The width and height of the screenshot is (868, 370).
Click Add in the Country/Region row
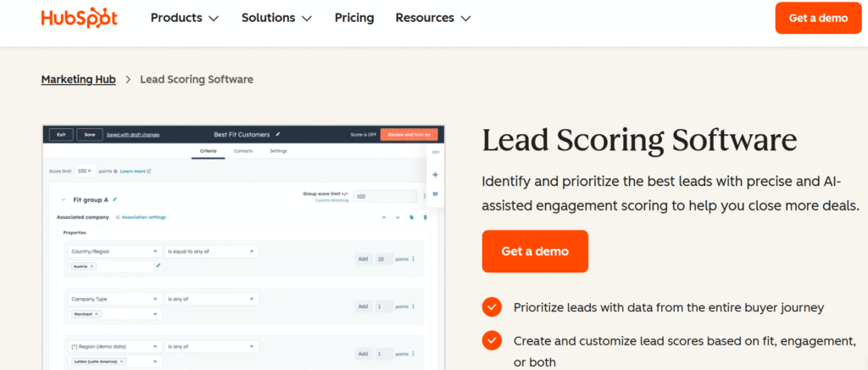click(x=363, y=259)
